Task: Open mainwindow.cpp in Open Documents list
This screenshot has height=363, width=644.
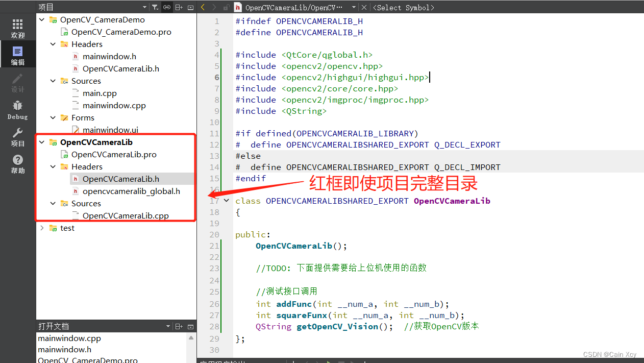Action: [x=69, y=338]
